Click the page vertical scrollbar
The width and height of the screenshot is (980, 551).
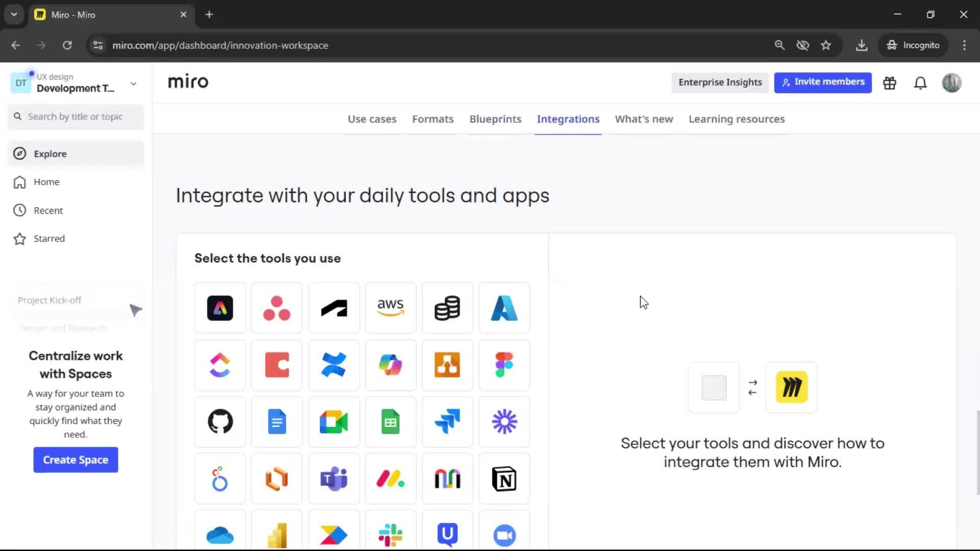[x=977, y=452]
